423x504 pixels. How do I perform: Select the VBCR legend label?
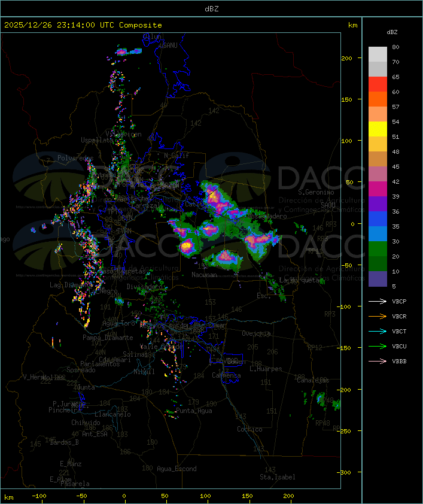point(399,317)
